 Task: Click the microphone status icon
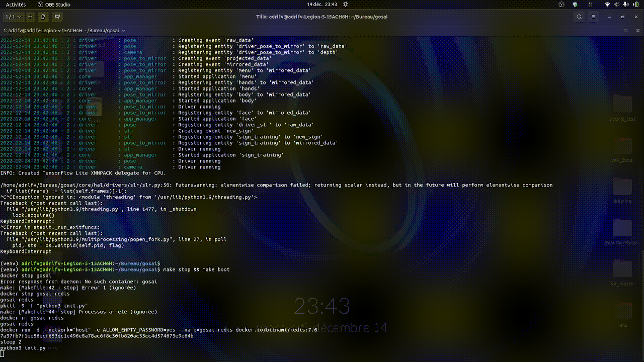pos(625,5)
